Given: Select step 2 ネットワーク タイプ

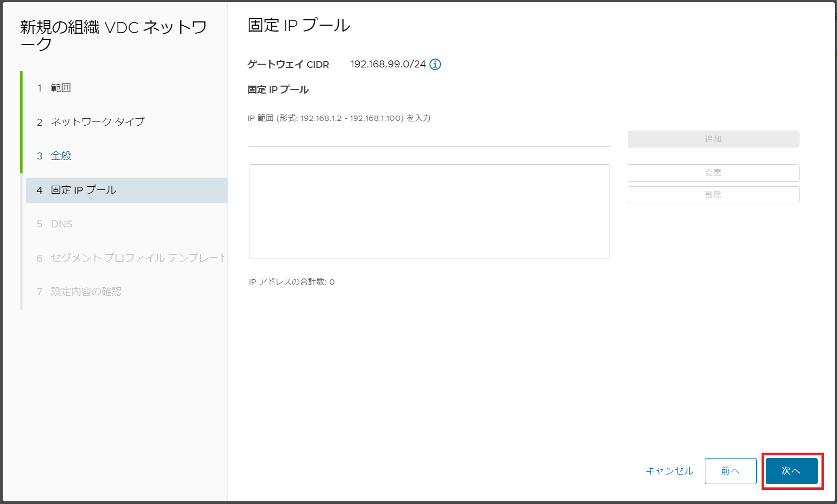Looking at the screenshot, I should (x=96, y=121).
